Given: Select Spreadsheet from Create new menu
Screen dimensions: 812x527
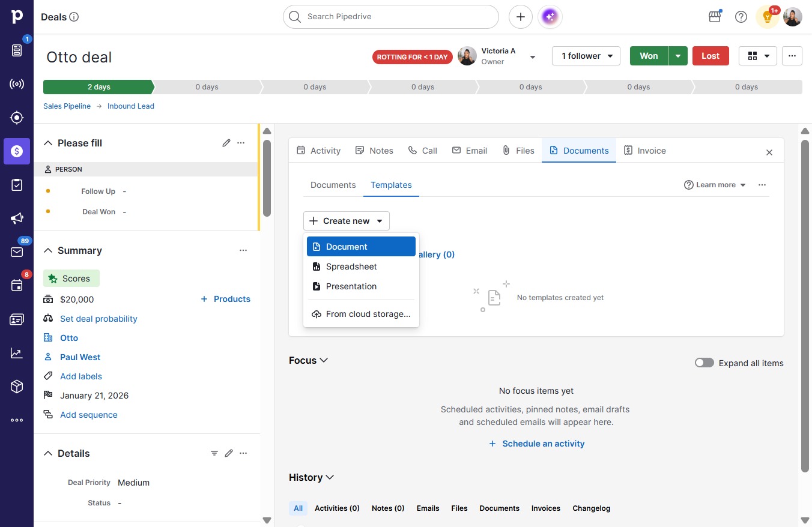Looking at the screenshot, I should [361, 267].
